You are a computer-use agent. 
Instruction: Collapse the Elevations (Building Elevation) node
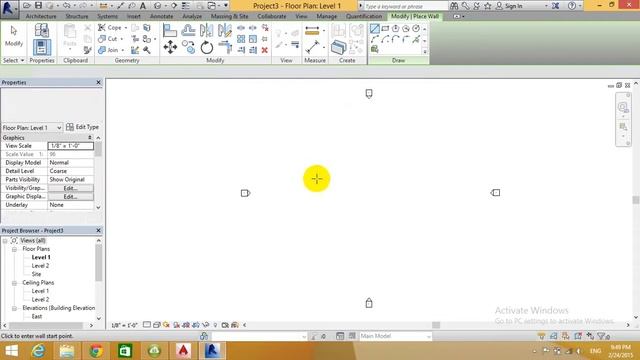(x=14, y=309)
